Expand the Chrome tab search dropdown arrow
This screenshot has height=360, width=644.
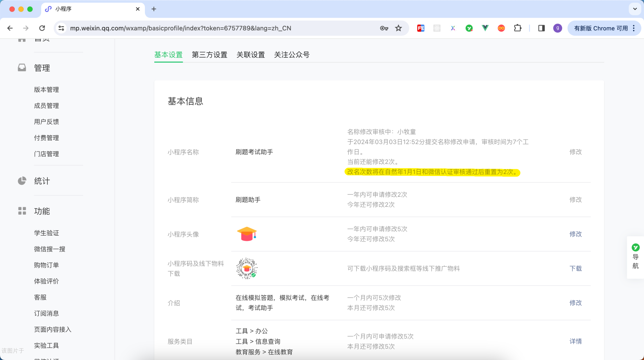tap(635, 9)
